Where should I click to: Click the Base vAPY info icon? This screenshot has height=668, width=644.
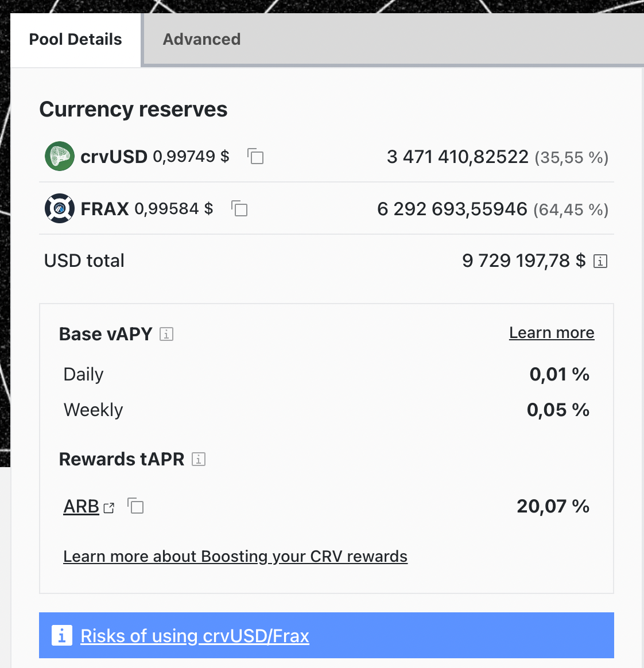(166, 334)
